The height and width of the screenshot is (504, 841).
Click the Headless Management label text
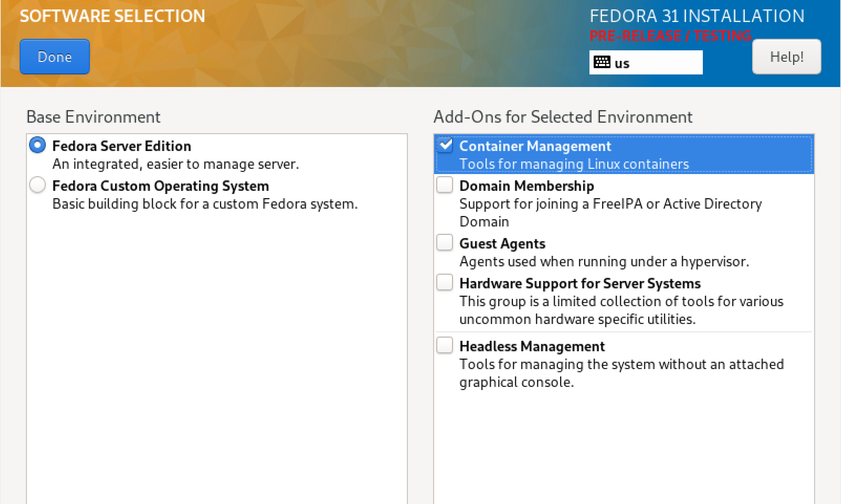[532, 346]
